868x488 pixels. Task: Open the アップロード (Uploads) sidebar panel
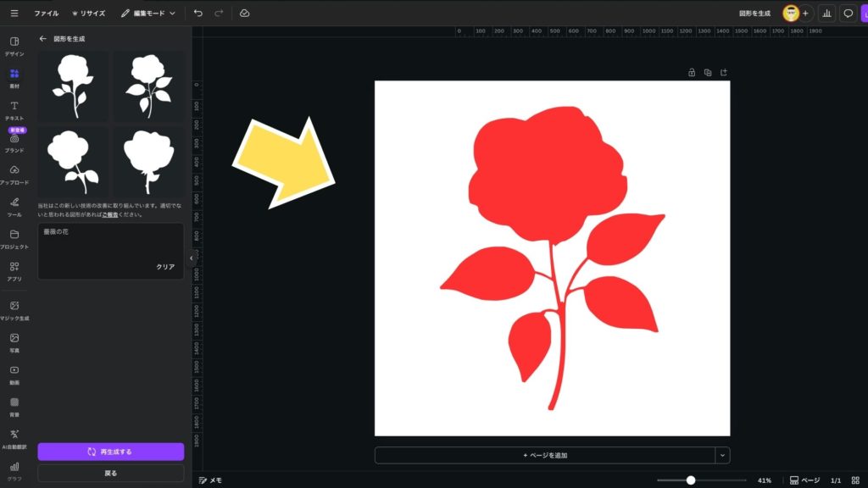pos(14,174)
